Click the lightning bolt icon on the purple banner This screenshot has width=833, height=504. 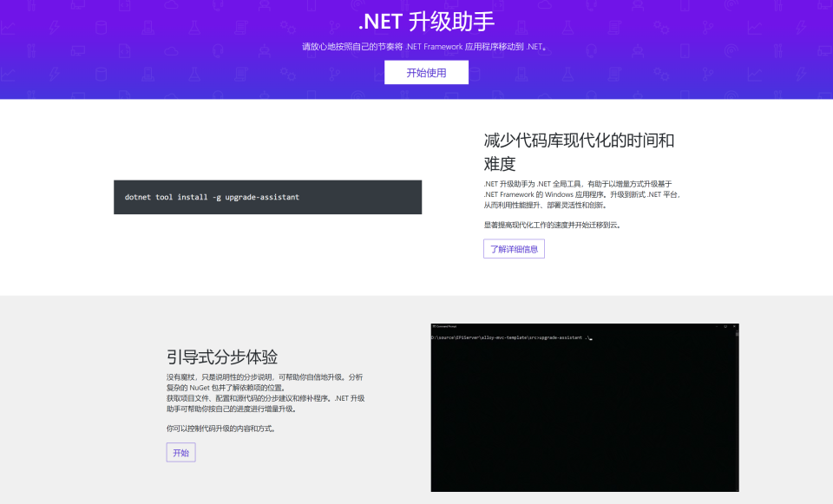54,26
